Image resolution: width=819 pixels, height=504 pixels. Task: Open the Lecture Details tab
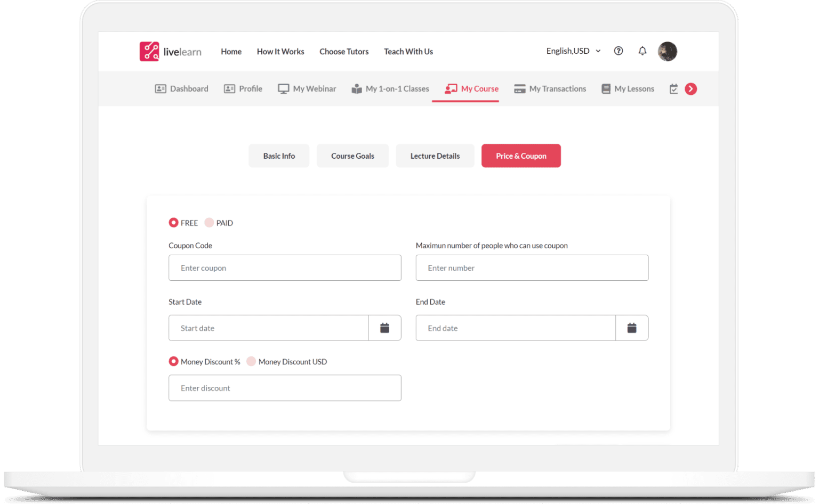coord(435,156)
